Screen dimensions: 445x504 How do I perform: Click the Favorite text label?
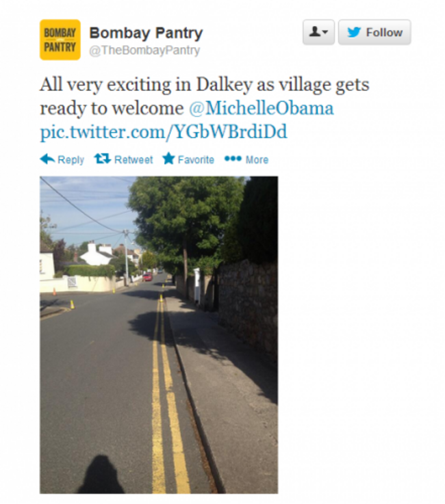click(x=196, y=159)
